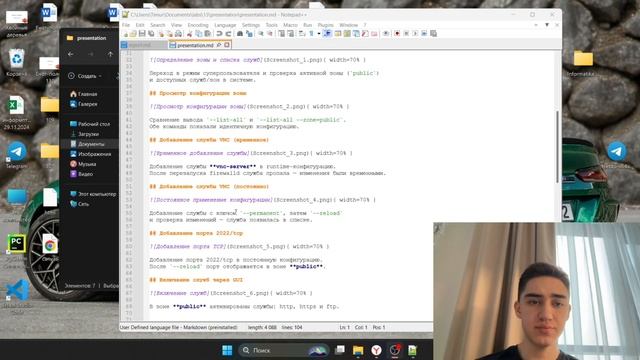Click the Zoom Out toolbar icon
Image resolution: width=640 pixels, height=360 pixels.
click(x=270, y=33)
